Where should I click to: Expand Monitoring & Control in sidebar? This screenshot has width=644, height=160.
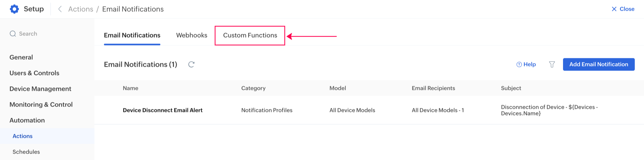point(41,104)
